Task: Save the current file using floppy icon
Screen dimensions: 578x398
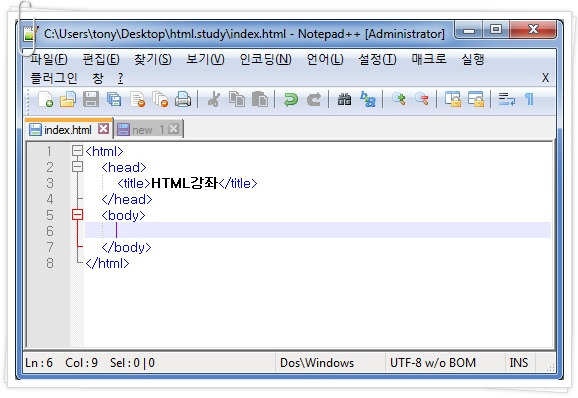Action: pyautogui.click(x=91, y=99)
